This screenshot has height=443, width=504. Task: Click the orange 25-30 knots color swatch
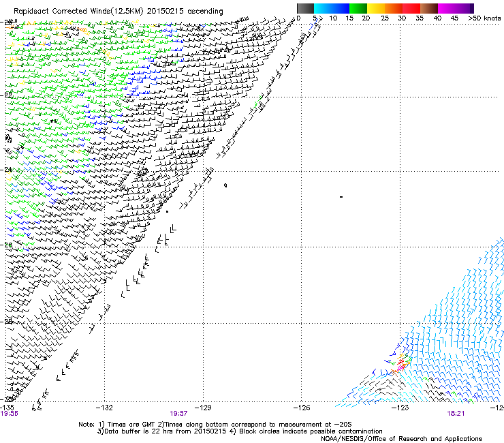coord(394,8)
